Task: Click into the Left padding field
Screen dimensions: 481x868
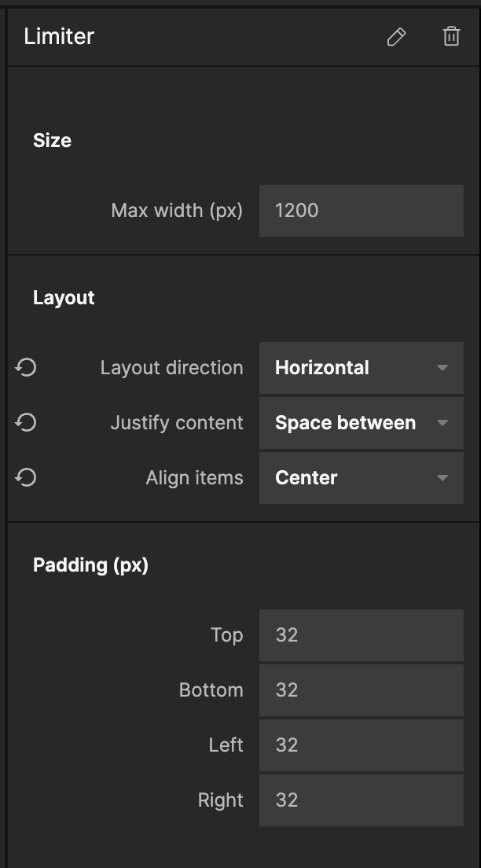Action: [x=362, y=745]
